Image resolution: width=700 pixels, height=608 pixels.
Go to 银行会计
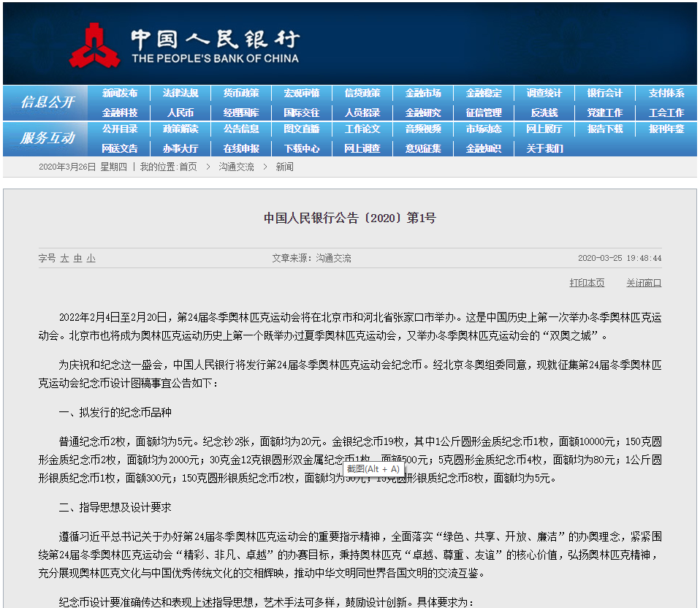pos(605,93)
